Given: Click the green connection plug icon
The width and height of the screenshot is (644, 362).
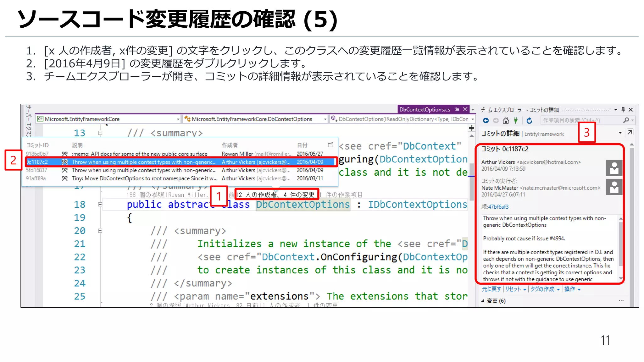Looking at the screenshot, I should click(x=516, y=120).
